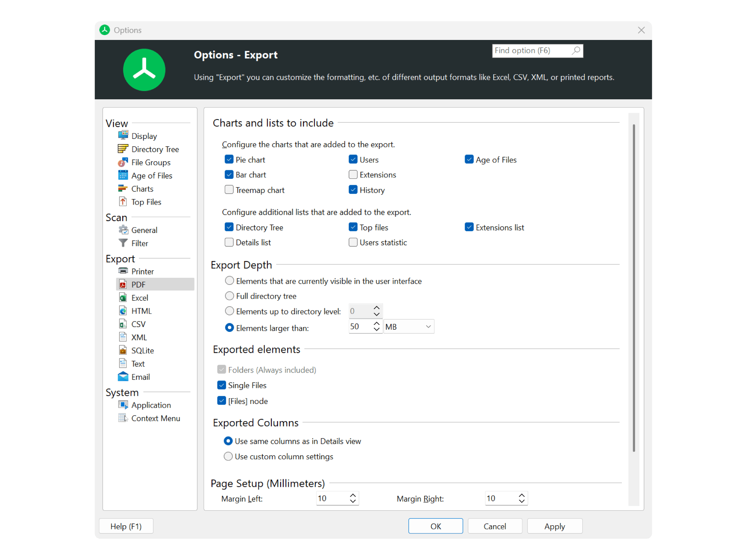The image size is (747, 560).
Task: Enable the Users statistic list
Action: pyautogui.click(x=353, y=242)
